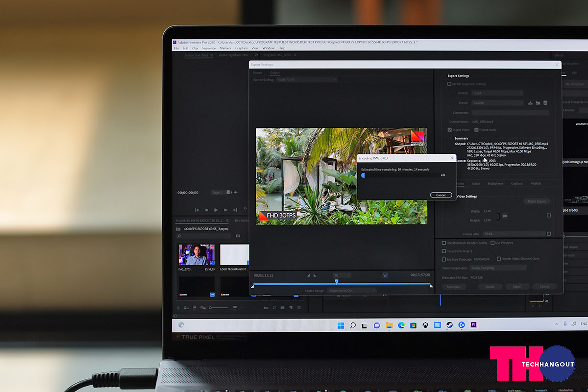Click the Queue button
Image resolution: width=588 pixels, height=392 pixels.
coord(490,287)
